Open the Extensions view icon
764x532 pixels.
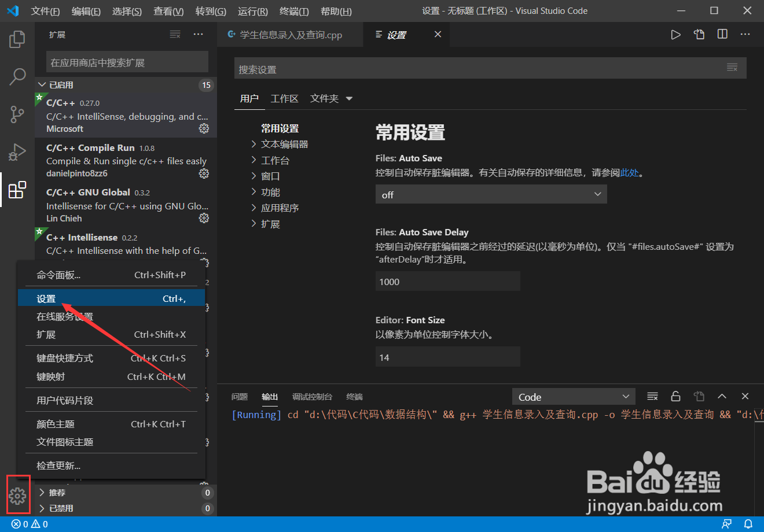[17, 189]
